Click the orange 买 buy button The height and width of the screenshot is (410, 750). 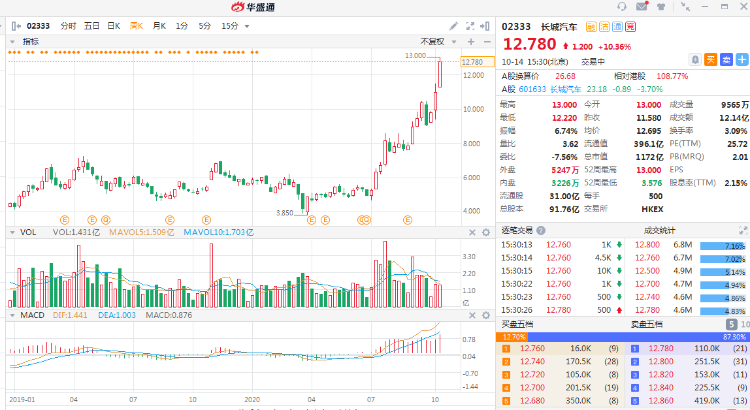711,60
